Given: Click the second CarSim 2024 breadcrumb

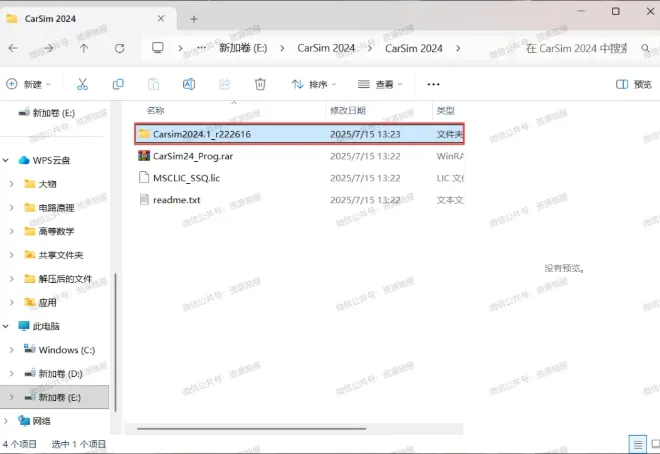Looking at the screenshot, I should tap(414, 48).
